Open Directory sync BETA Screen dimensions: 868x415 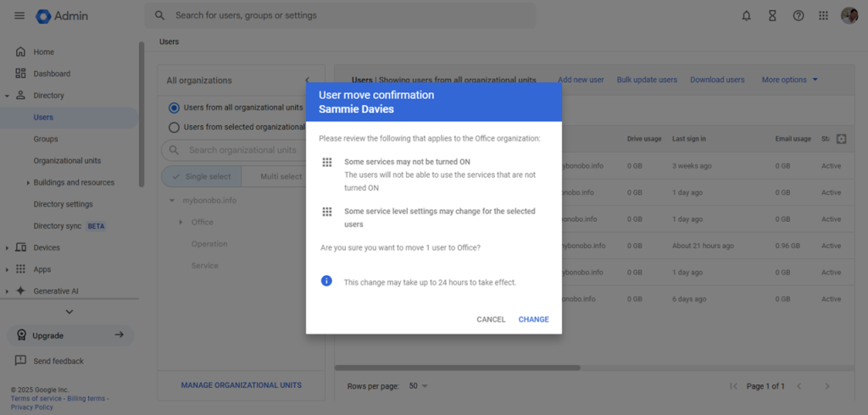coord(70,226)
